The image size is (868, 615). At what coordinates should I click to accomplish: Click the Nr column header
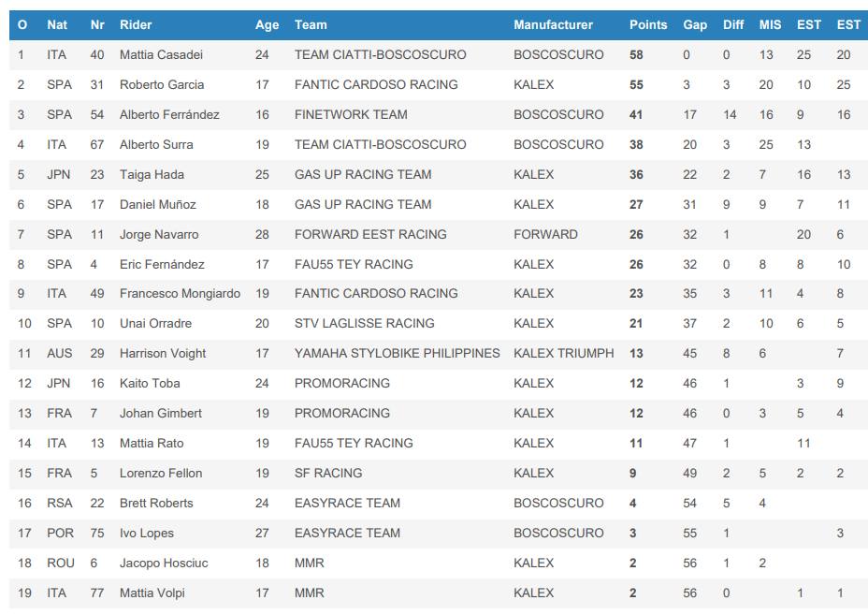pyautogui.click(x=97, y=25)
